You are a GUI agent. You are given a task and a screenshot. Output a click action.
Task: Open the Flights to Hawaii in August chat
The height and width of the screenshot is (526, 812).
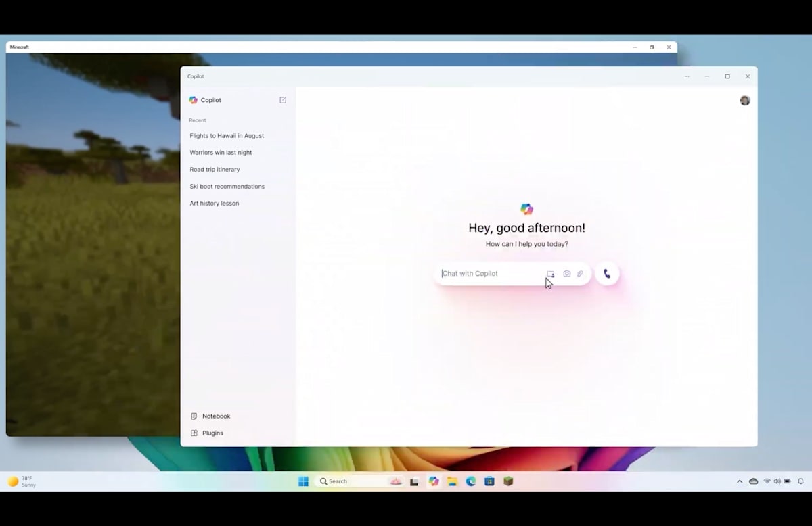(x=227, y=136)
